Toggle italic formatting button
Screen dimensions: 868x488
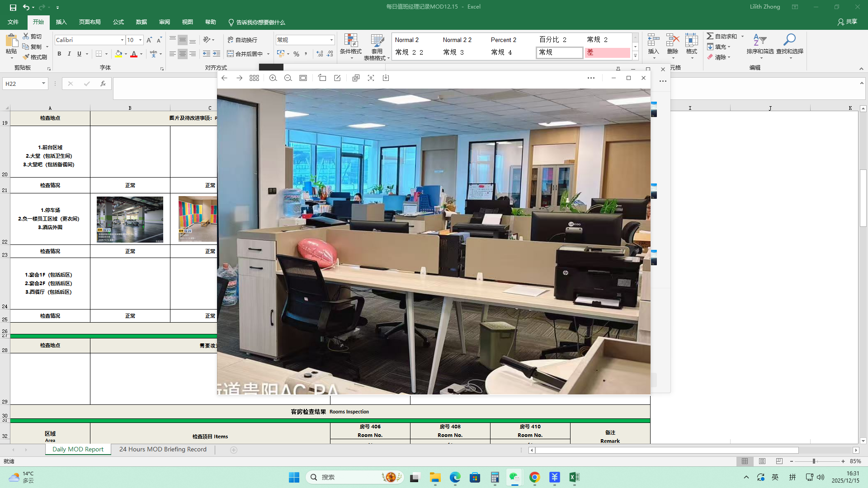click(69, 54)
